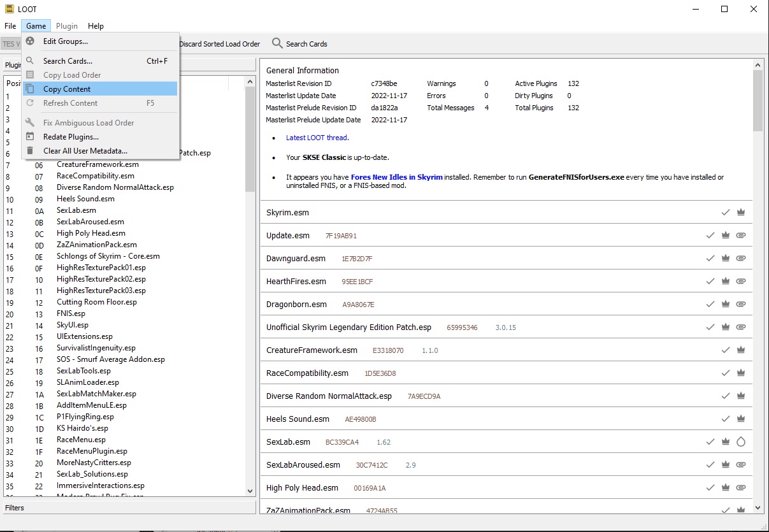Open the Help menu

click(96, 26)
